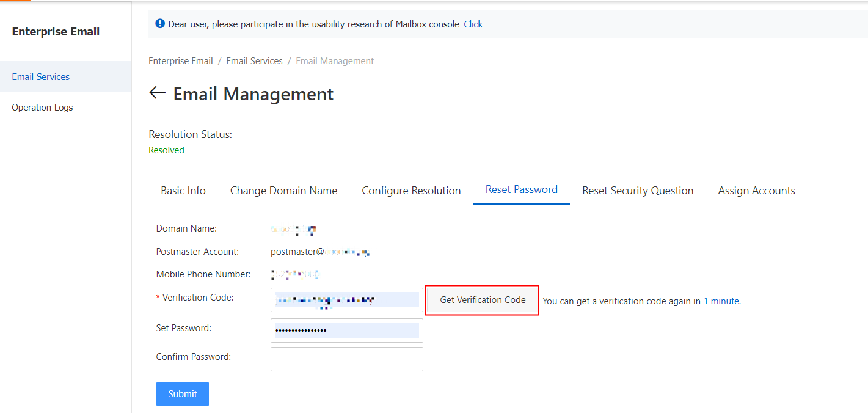
Task: Follow the usability research Click link
Action: pos(473,24)
